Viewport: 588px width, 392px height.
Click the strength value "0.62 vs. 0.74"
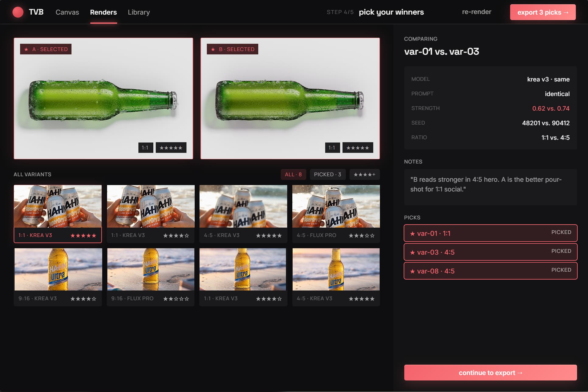point(551,108)
